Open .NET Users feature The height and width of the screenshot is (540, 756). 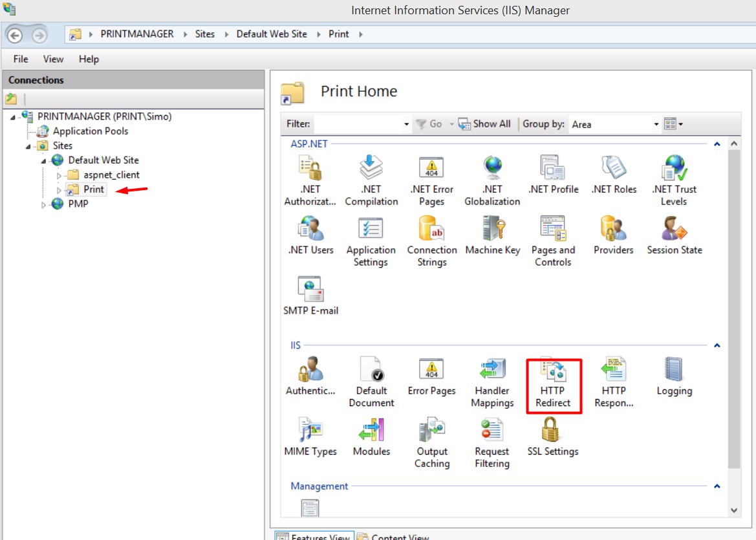(310, 235)
